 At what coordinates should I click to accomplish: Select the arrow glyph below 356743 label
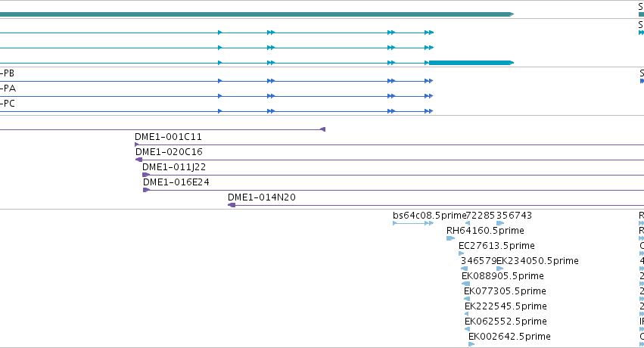[500, 223]
